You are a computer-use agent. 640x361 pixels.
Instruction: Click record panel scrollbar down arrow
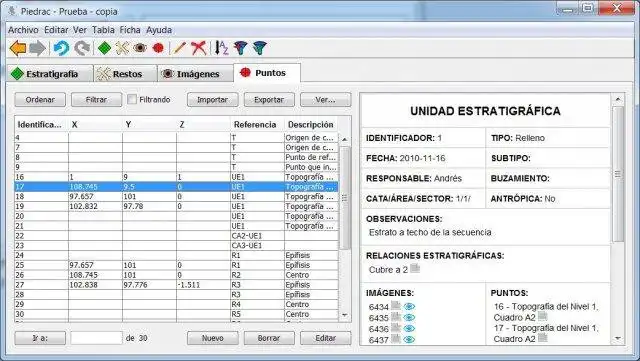click(x=618, y=338)
